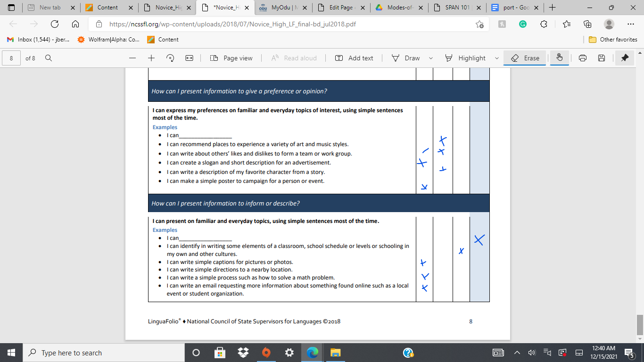Viewport: 644px width, 362px height.
Task: Rotate the PDF page
Action: click(171, 58)
